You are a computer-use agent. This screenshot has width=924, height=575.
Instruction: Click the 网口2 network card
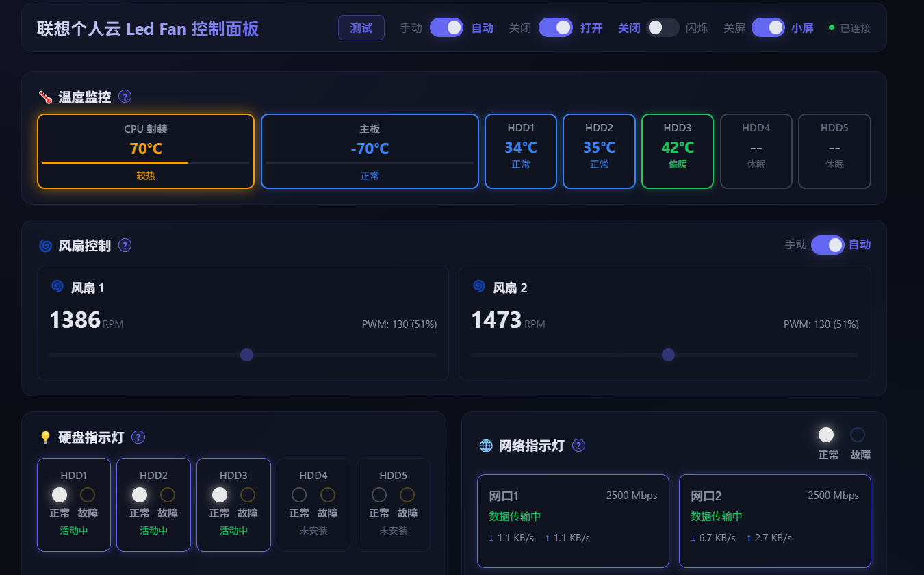pos(775,521)
